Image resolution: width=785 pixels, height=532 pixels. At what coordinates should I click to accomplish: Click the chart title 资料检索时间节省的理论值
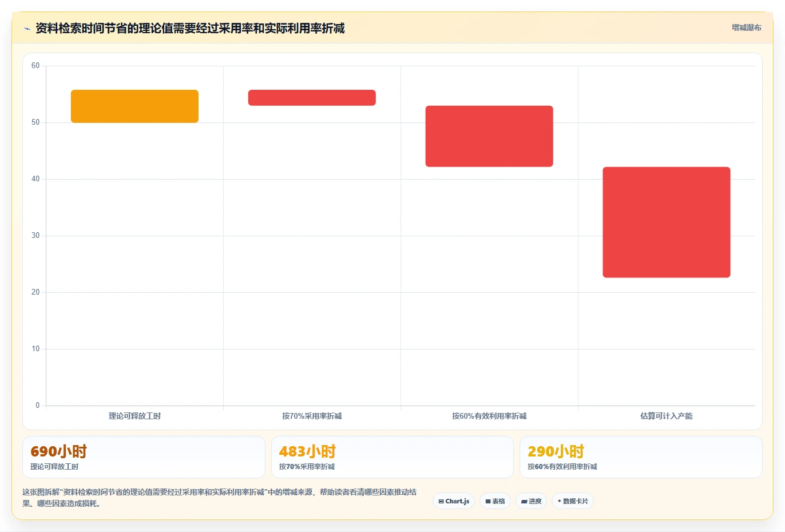[190, 28]
